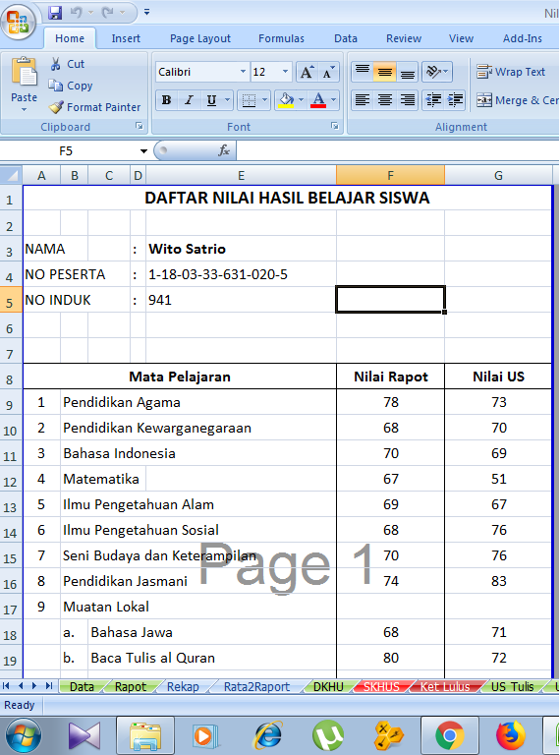Viewport: 560px width, 755px height.
Task: Open the Data ribbon tab
Action: point(346,38)
